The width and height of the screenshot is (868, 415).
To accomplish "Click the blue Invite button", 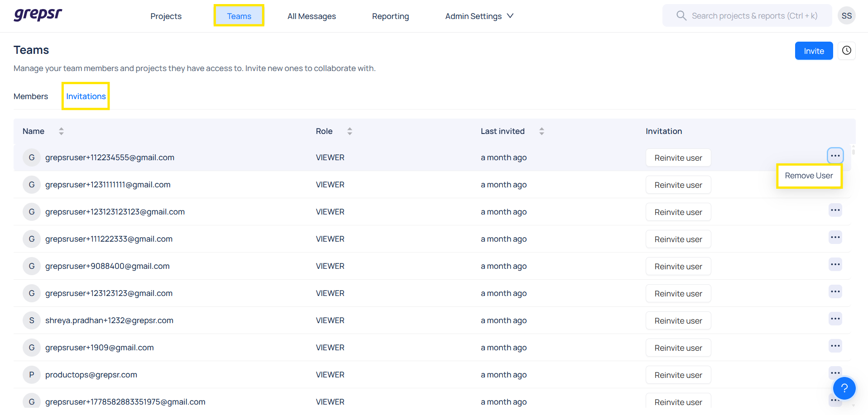I will pyautogui.click(x=814, y=51).
